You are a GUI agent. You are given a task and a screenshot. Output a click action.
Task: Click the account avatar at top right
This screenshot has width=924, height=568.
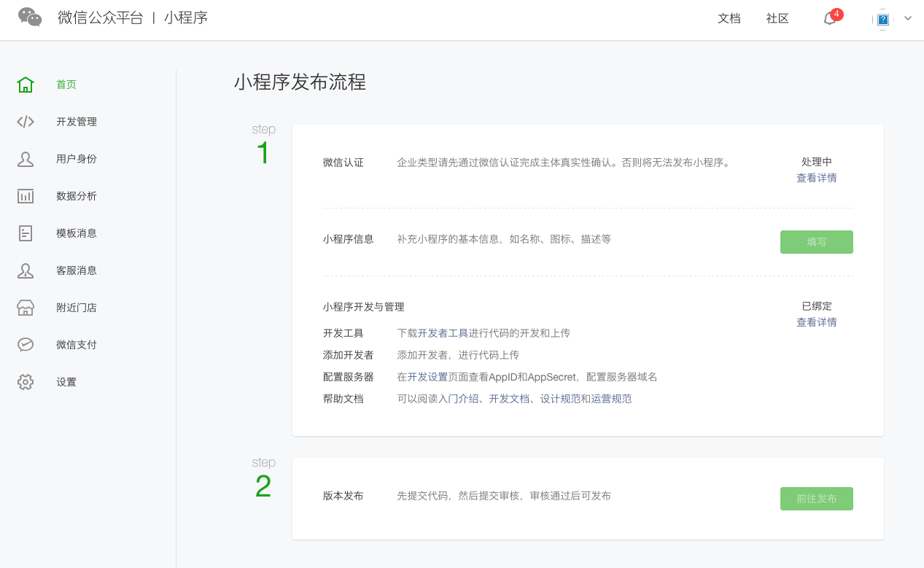coord(882,20)
